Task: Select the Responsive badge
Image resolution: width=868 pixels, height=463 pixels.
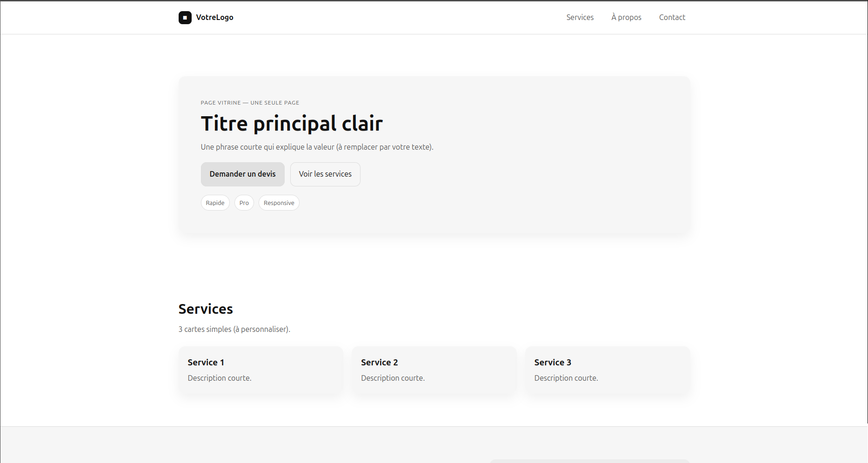Action: [279, 203]
